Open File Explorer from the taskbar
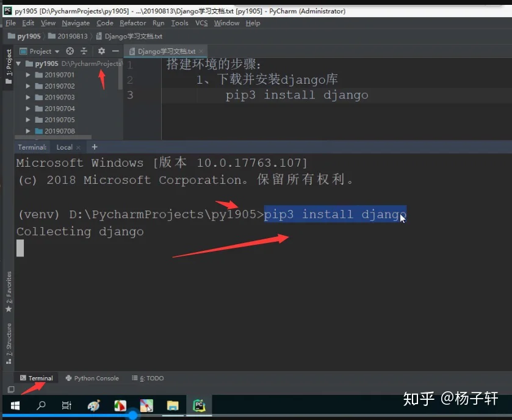The image size is (512, 420). click(x=173, y=405)
